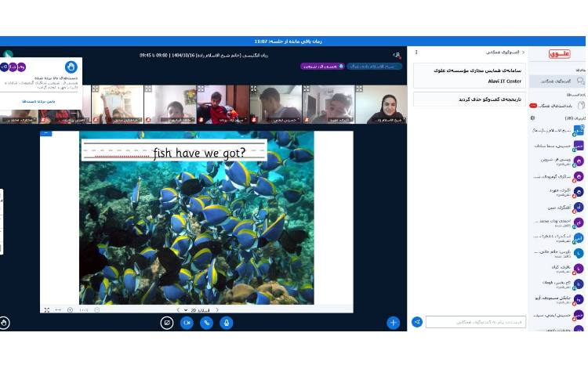Click the raise hand icon

[x=5, y=322]
